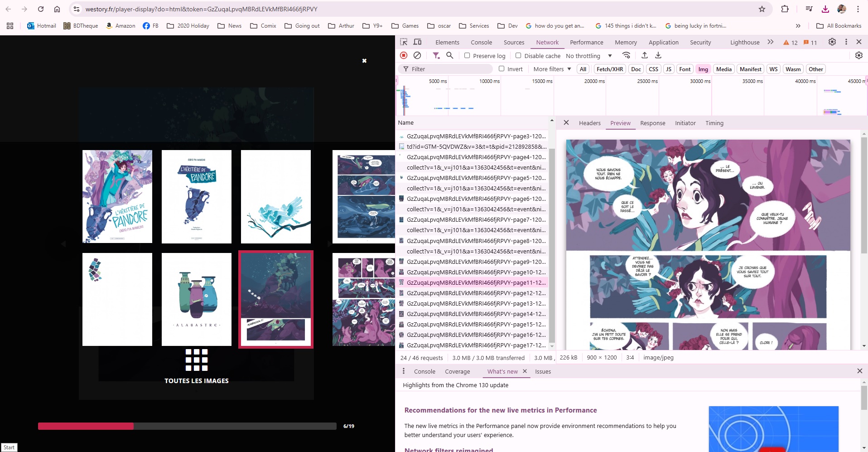Click TOUTES LES IMAGES label
This screenshot has height=452, width=868.
pos(197,381)
